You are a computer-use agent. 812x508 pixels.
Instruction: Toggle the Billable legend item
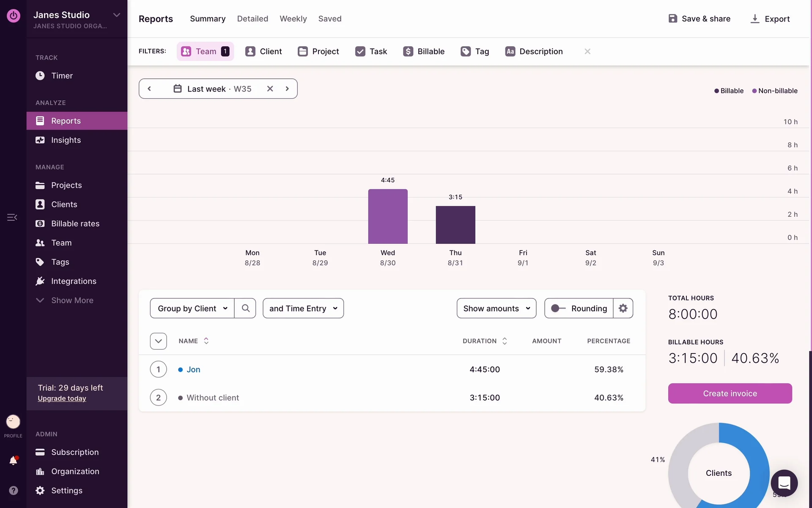(x=729, y=91)
